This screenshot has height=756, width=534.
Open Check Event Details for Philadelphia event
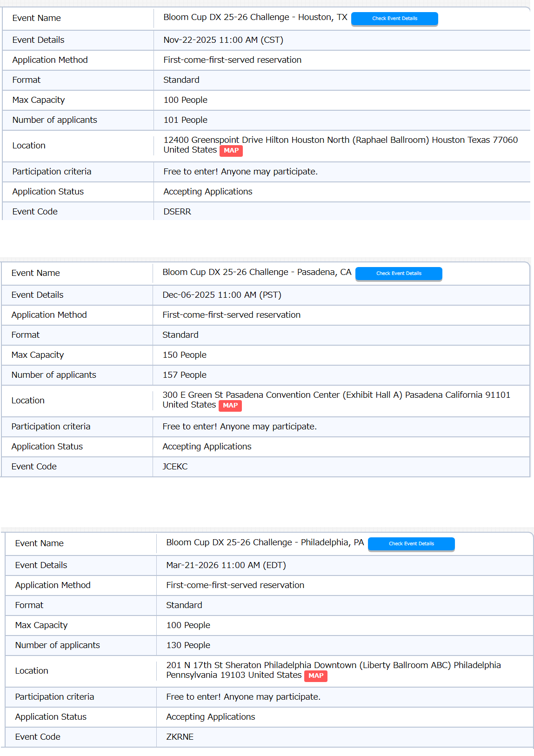(x=411, y=544)
